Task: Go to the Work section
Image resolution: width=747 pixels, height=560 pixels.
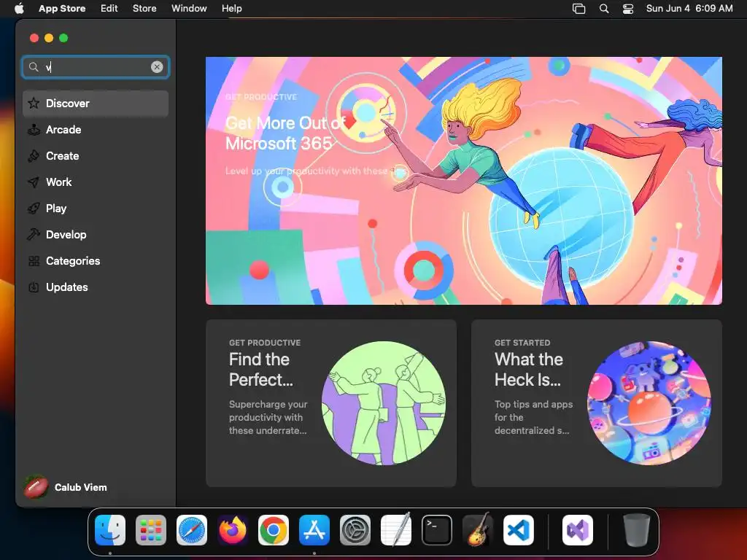Action: coord(96,182)
